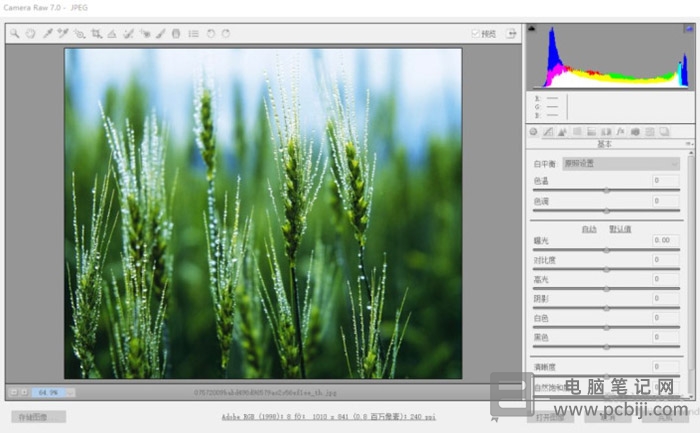Rotate image 90° clockwise
700x433 pixels.
point(226,33)
